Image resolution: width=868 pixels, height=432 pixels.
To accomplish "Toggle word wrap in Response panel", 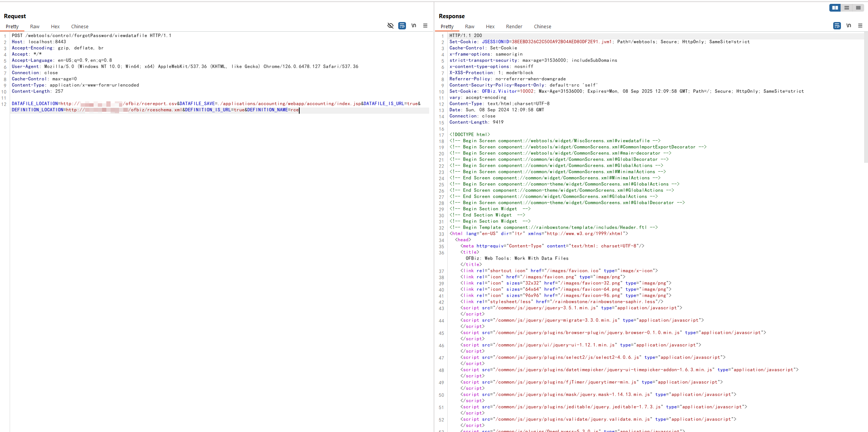I will click(x=837, y=26).
